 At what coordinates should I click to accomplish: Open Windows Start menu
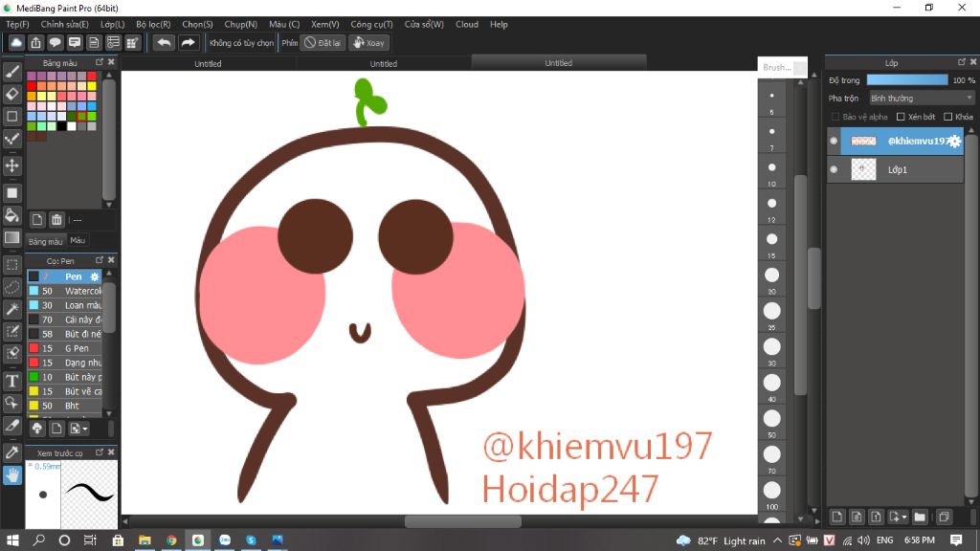tap(12, 540)
